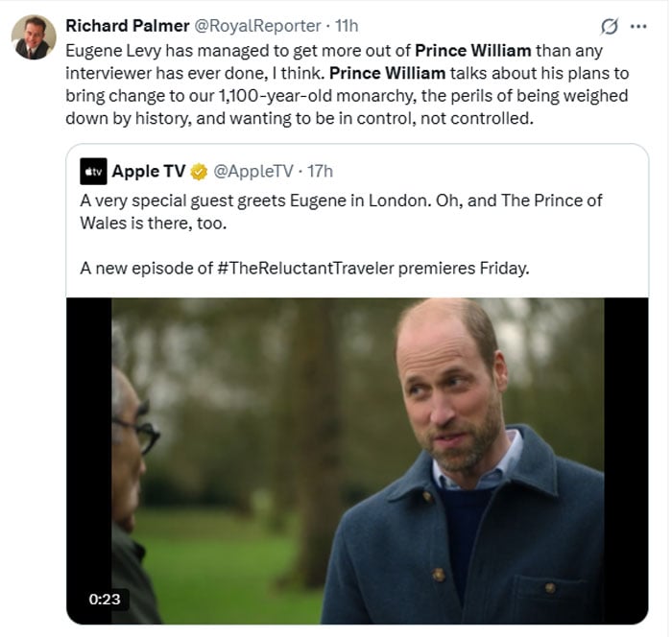The height and width of the screenshot is (637, 672).
Task: Visit the @RoyalReporter handle link
Action: tap(258, 26)
